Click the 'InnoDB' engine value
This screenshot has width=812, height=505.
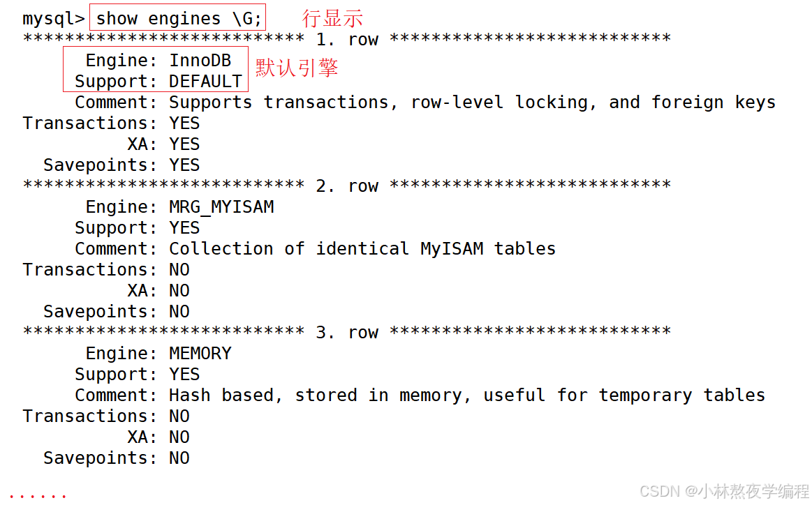tap(200, 61)
